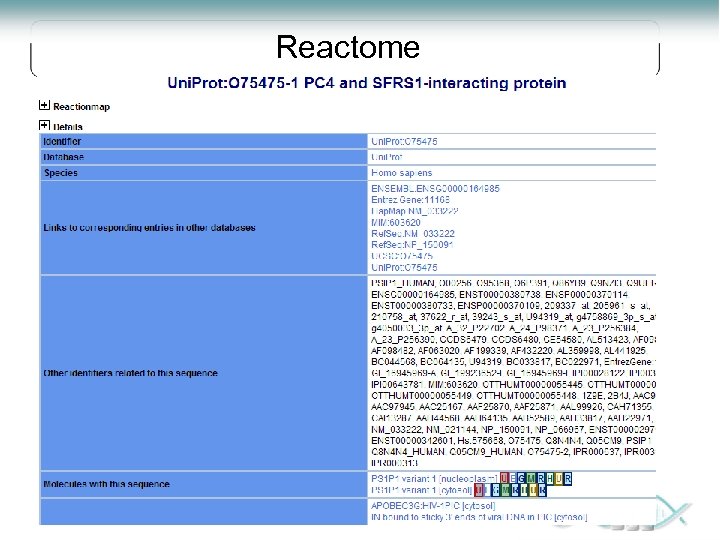Open PSIP1 variant 1 [cytosol] link

(x=422, y=490)
